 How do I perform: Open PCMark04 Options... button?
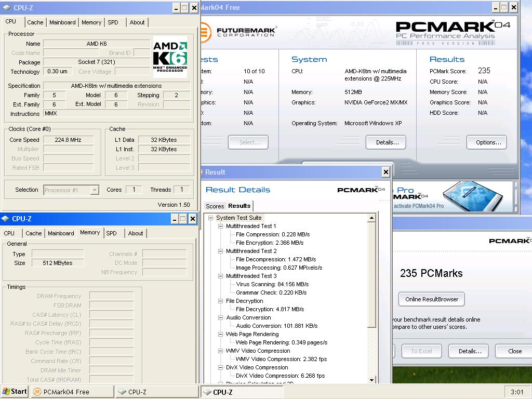[x=487, y=142]
